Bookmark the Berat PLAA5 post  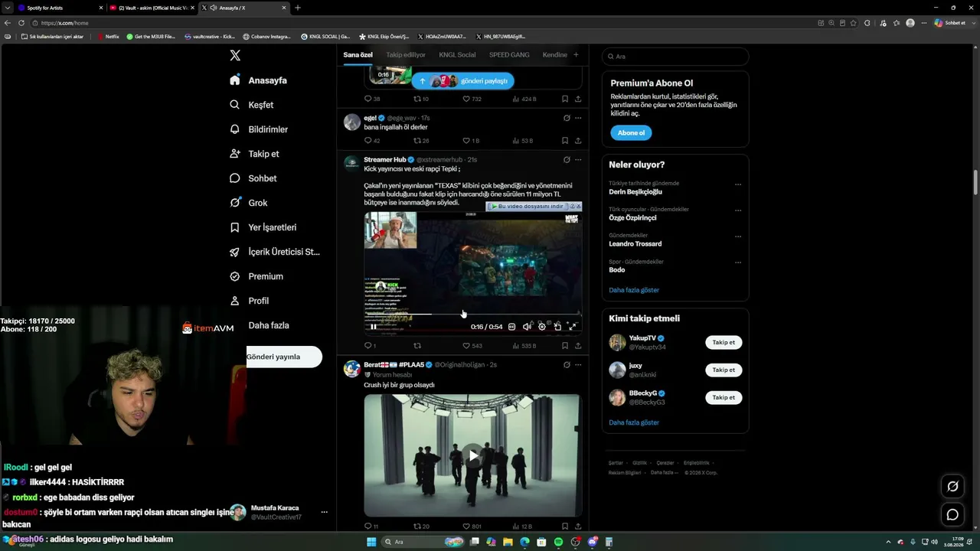tap(565, 527)
